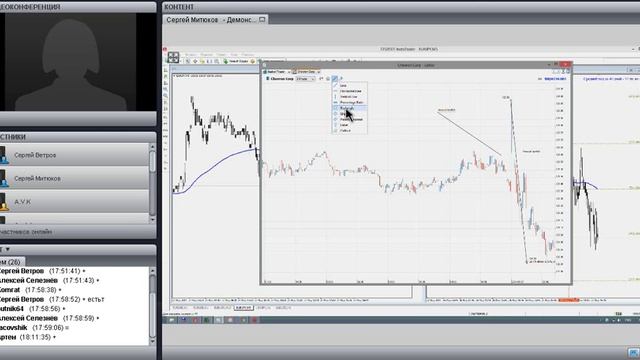The image size is (640, 360).
Task: Click the new order toolbar button
Action: point(237,61)
